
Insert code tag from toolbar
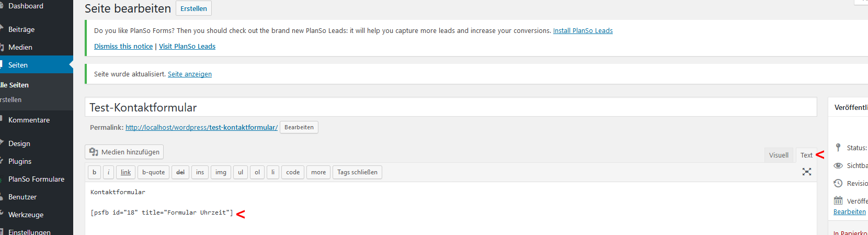[293, 172]
